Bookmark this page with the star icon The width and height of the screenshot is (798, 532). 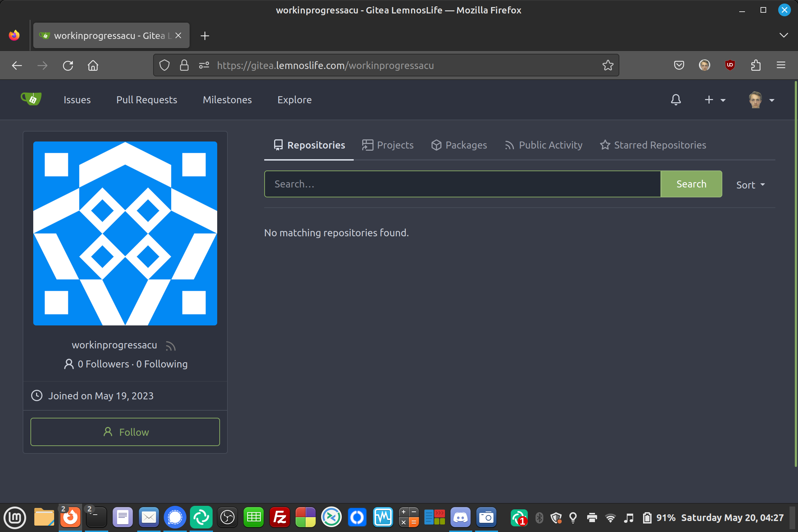pos(608,65)
